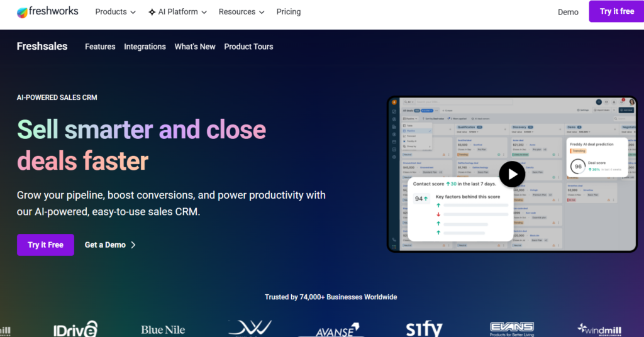Play the product video
644x337 pixels.
coord(512,174)
